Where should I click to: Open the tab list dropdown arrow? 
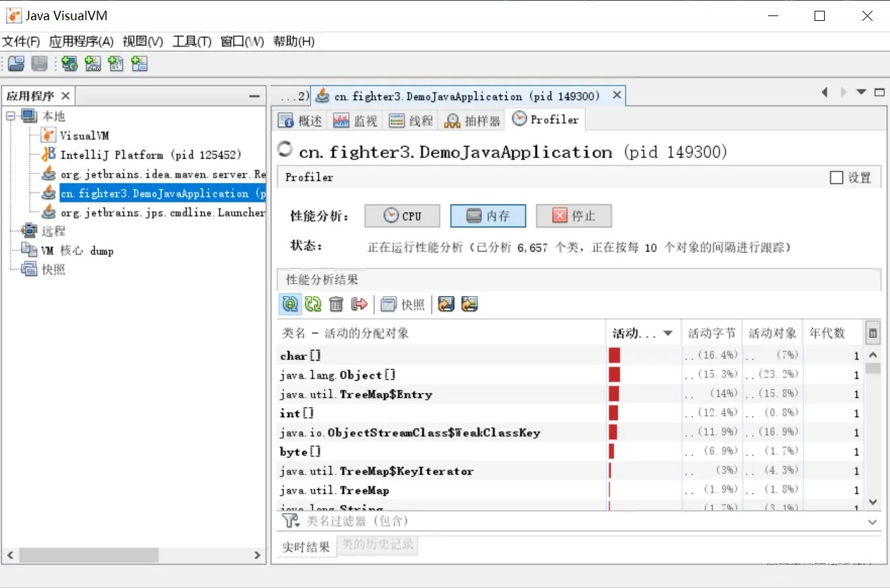861,92
